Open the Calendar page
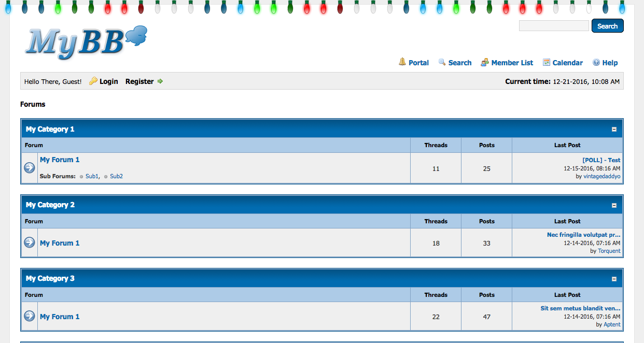 click(x=568, y=63)
